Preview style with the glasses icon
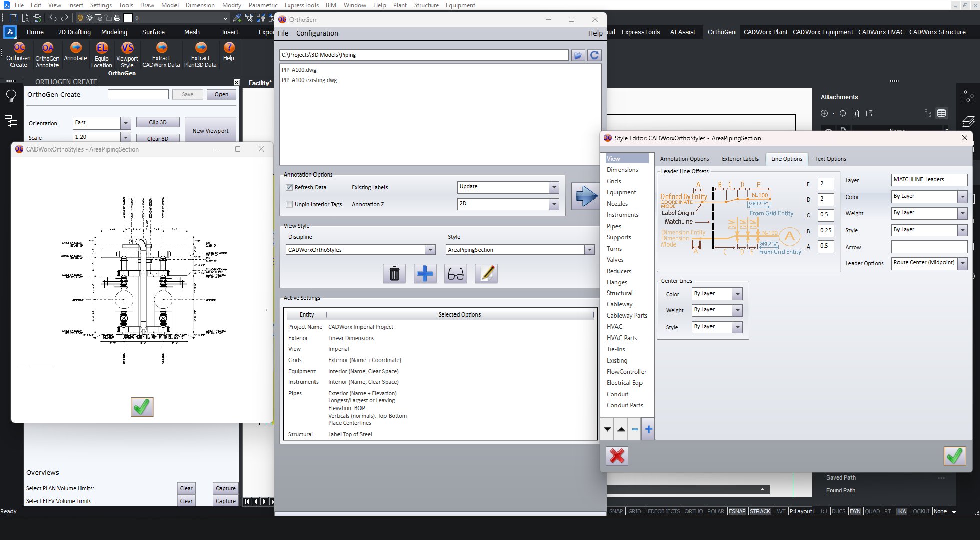 point(455,274)
